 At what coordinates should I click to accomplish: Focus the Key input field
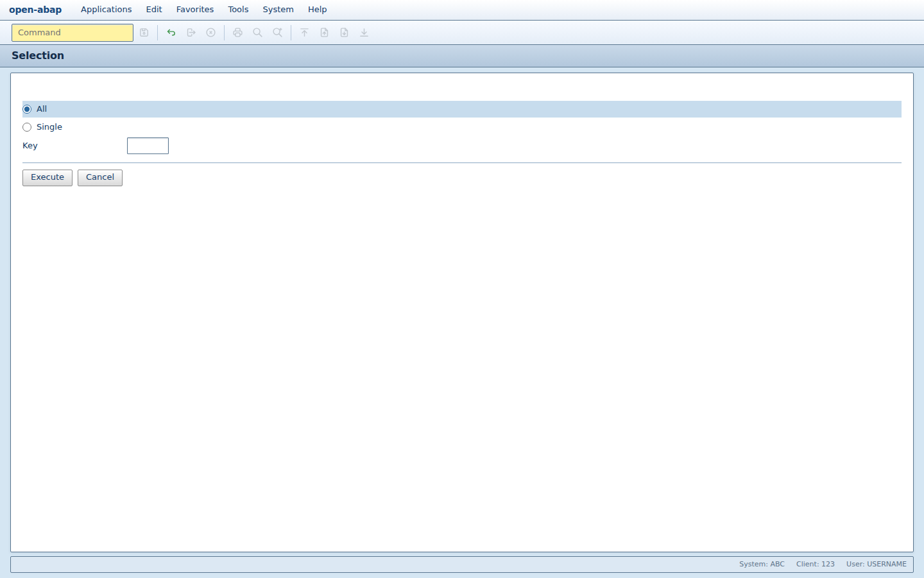pyautogui.click(x=148, y=146)
